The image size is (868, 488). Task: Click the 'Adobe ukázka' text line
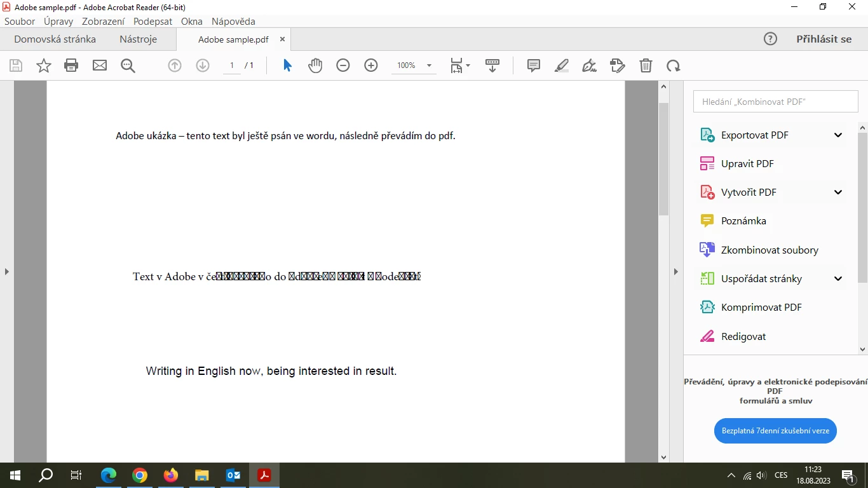[285, 136]
